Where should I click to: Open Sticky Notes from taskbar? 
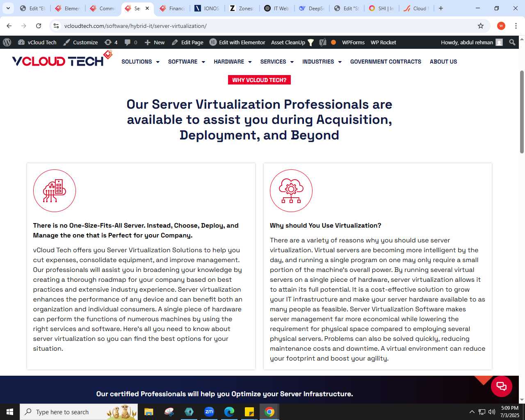[249, 412]
